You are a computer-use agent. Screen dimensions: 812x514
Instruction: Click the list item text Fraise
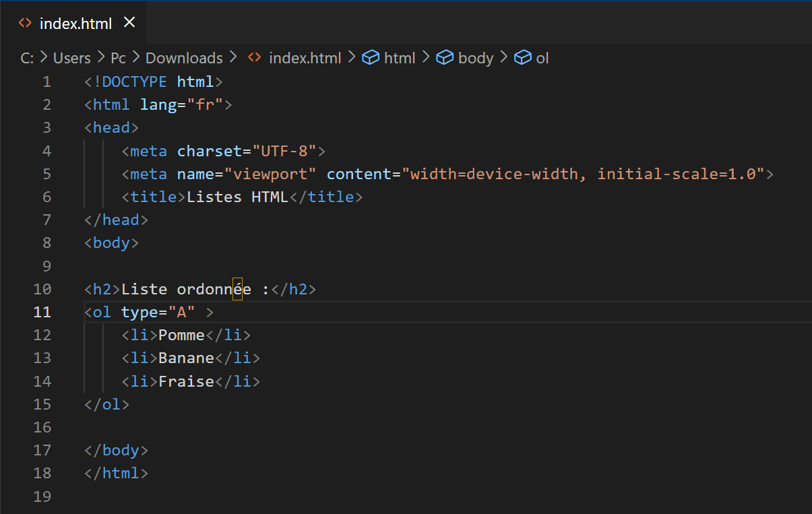tap(186, 382)
